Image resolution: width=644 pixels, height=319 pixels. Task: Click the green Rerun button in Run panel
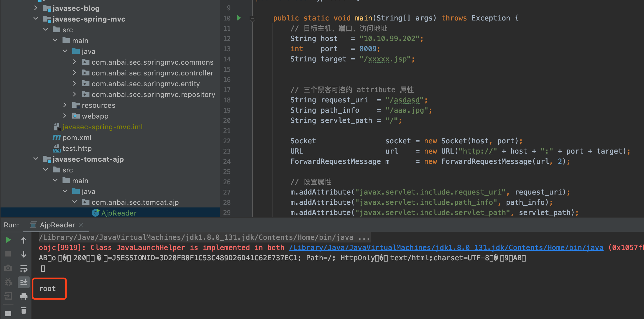click(8, 240)
